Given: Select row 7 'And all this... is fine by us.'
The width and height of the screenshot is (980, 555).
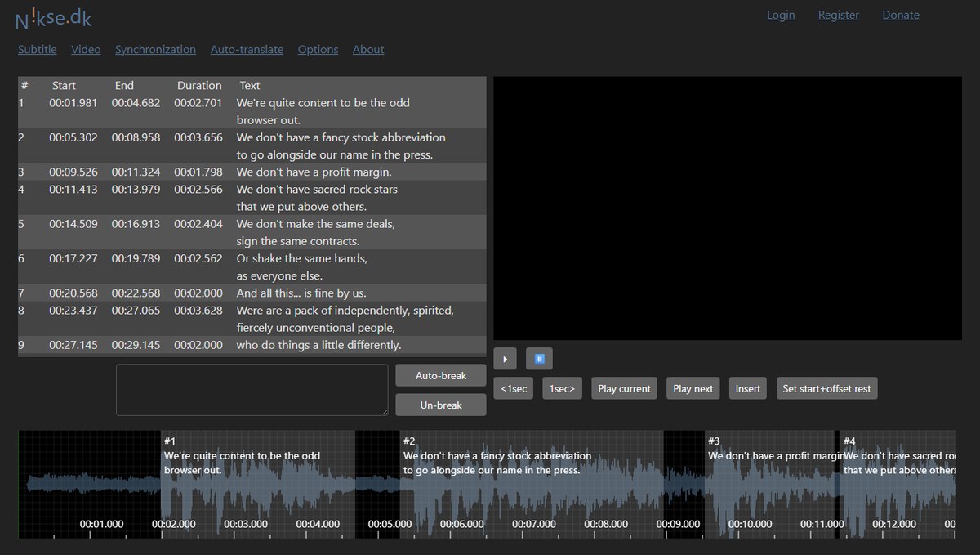Looking at the screenshot, I should [252, 293].
